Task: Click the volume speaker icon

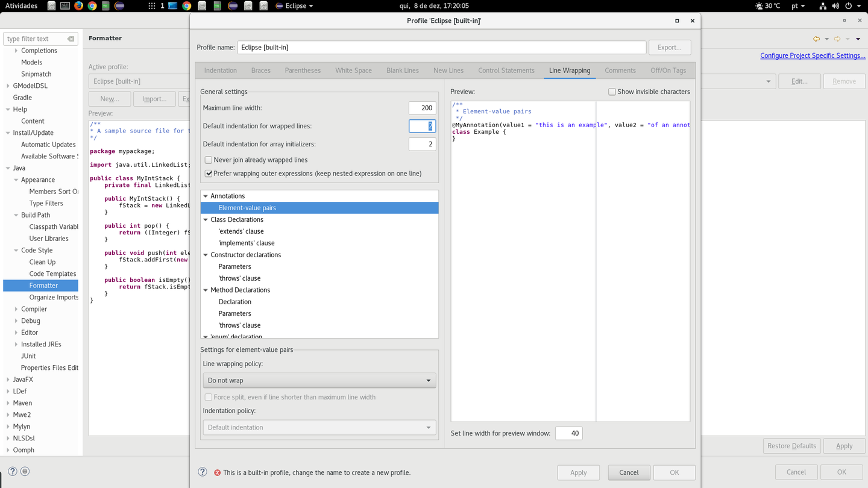Action: click(835, 5)
